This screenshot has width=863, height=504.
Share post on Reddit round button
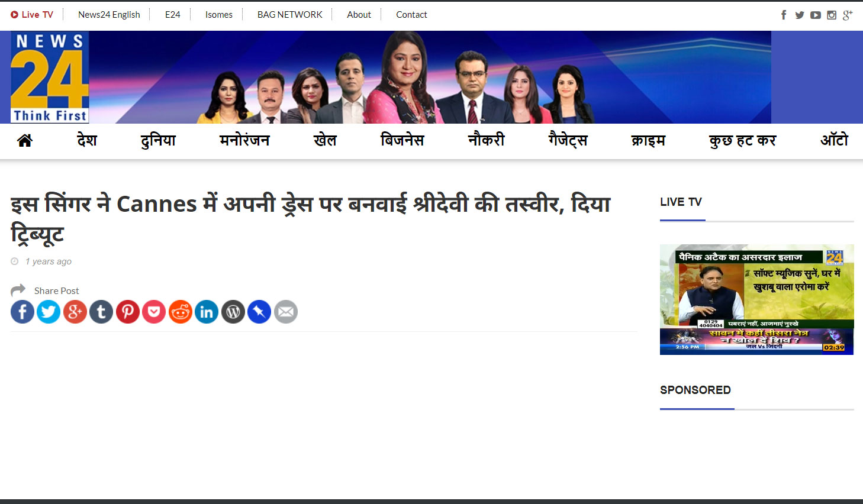click(181, 312)
